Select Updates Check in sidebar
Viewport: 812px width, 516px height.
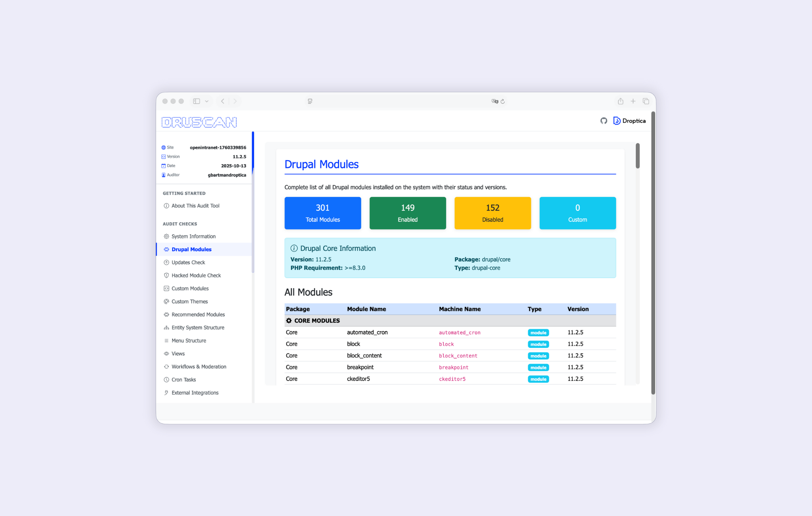pos(188,262)
